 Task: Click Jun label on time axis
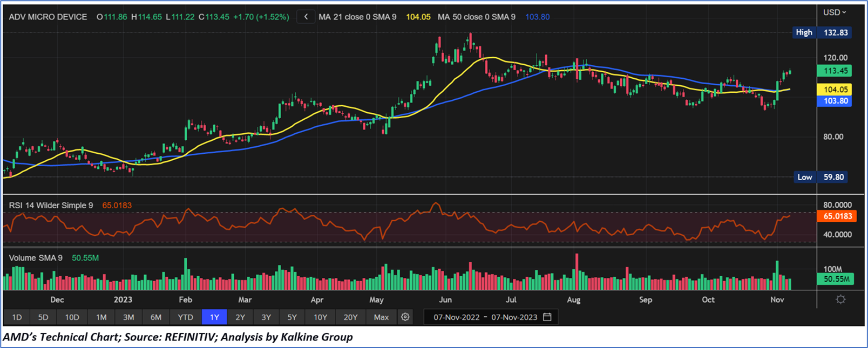pyautogui.click(x=445, y=299)
